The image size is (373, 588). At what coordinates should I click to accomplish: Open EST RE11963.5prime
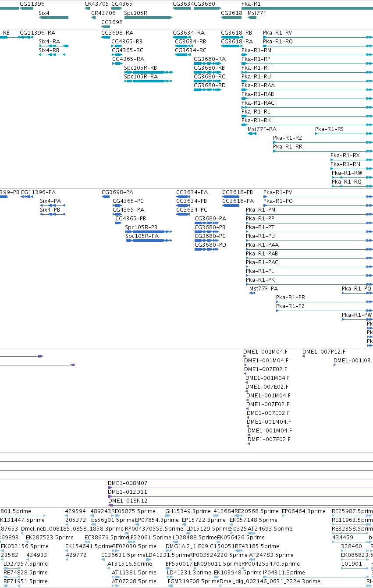tap(352, 520)
